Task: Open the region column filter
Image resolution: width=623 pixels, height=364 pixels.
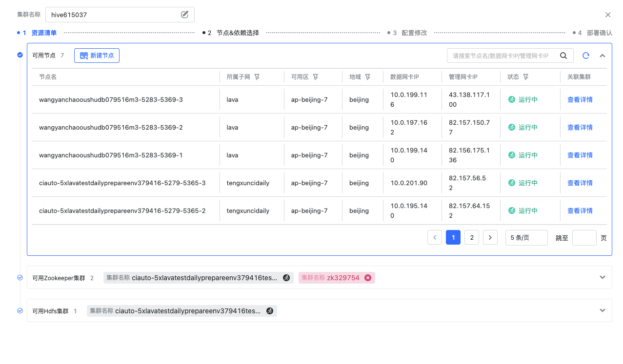Action: [368, 77]
